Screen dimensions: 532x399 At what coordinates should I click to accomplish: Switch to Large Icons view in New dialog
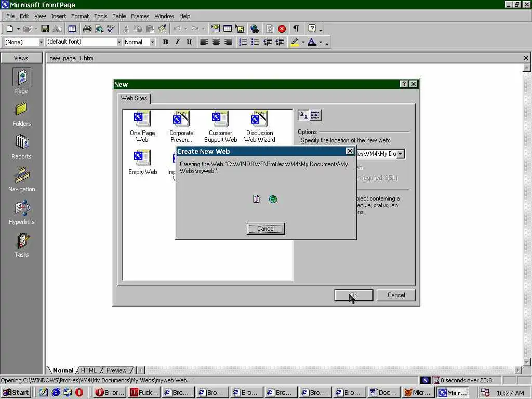[x=303, y=115]
